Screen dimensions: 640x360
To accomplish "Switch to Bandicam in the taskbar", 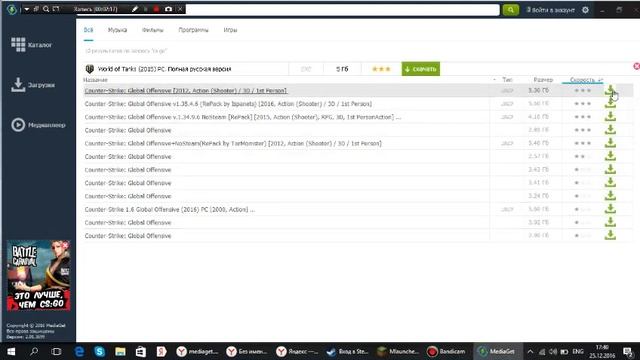I will point(447,351).
